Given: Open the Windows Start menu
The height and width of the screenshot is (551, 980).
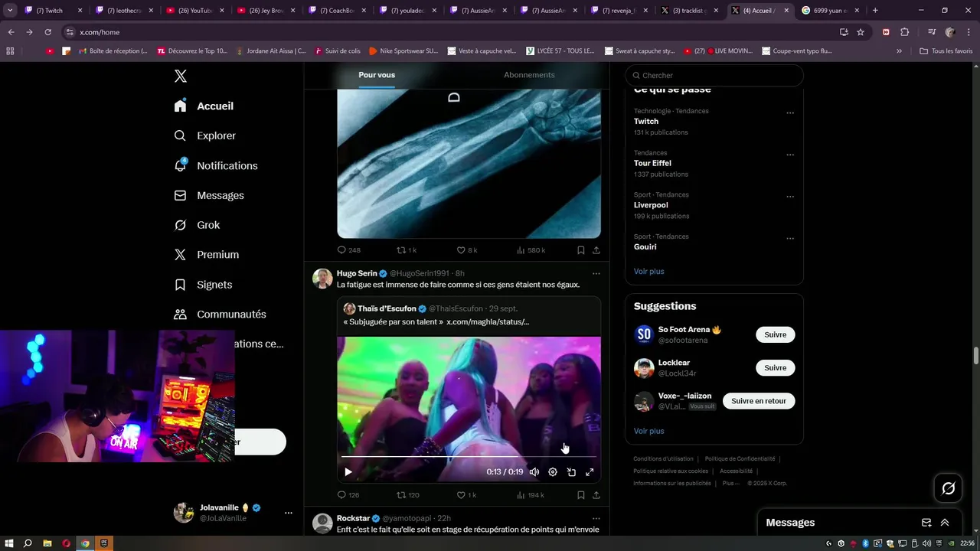Looking at the screenshot, I should [x=9, y=543].
